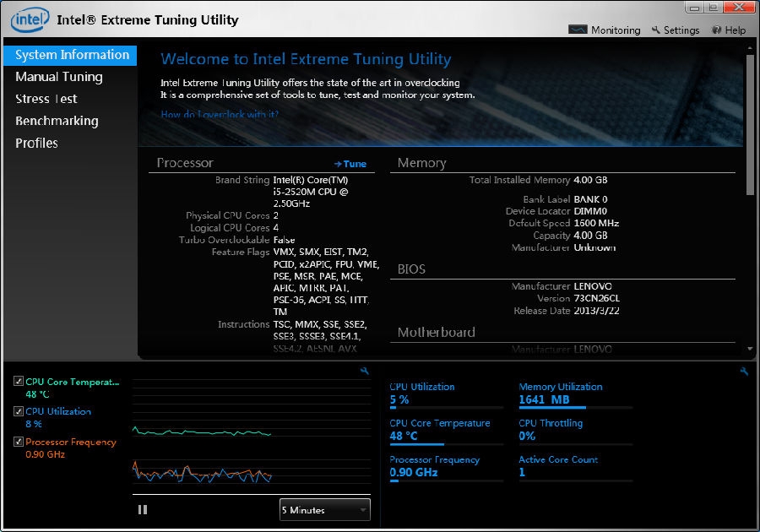Click Turbo Overclockable False value

284,240
